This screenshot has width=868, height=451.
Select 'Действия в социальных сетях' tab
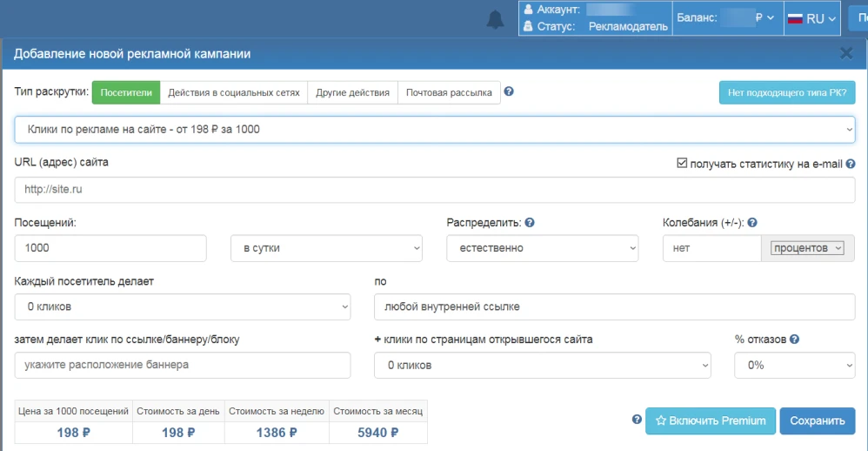[x=234, y=92]
